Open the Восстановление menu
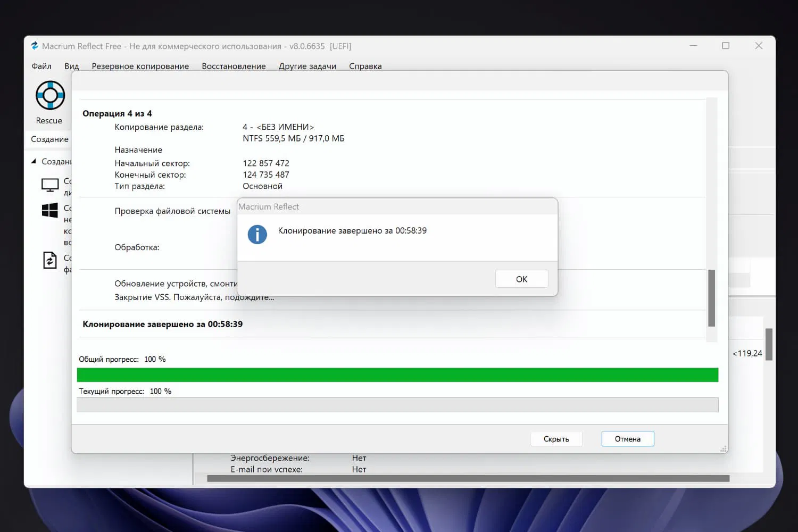798x532 pixels. point(234,66)
